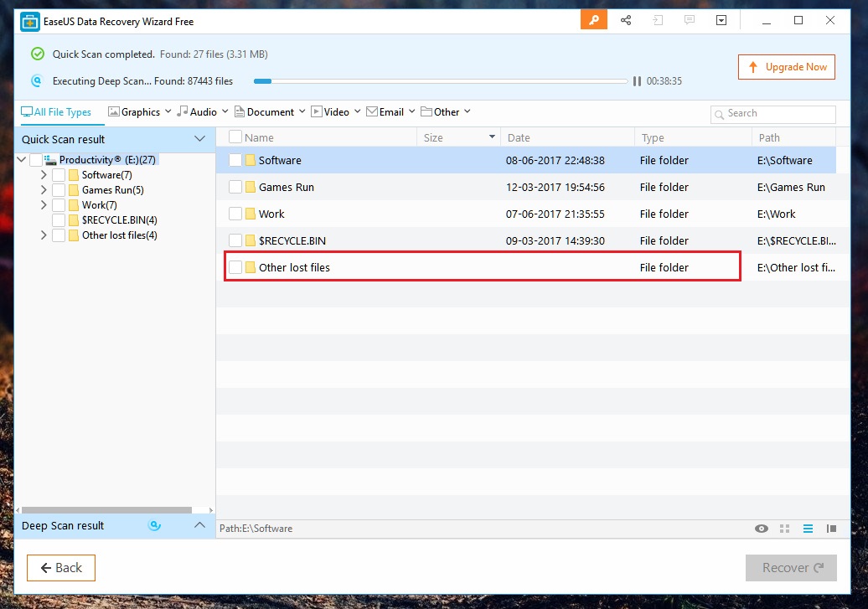
Task: Click the Games Run folder icon in list
Action: pyautogui.click(x=251, y=187)
